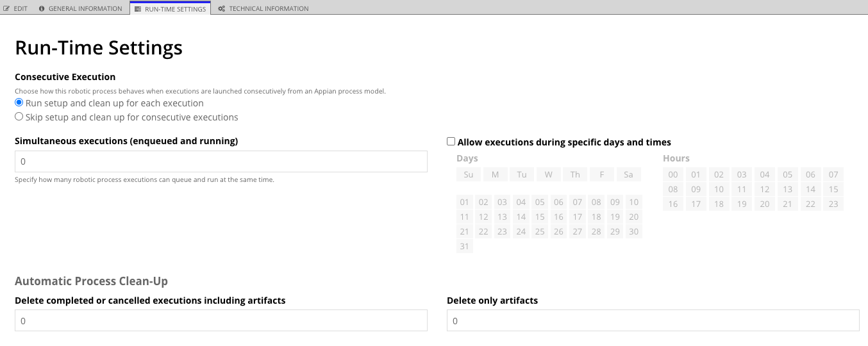Pick day 15 in the month days grid
The image size is (868, 346).
tap(540, 217)
